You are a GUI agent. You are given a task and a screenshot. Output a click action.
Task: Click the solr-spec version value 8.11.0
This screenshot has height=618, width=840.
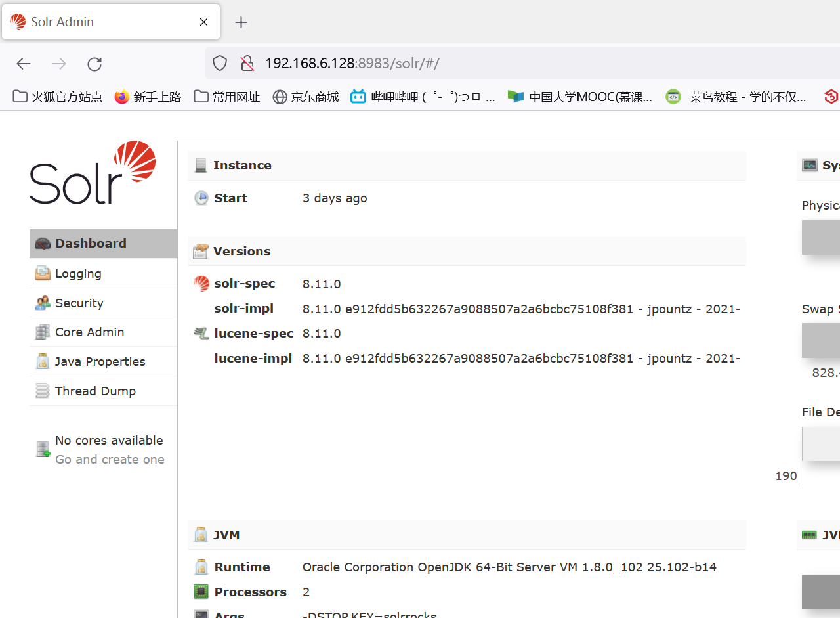pos(322,284)
